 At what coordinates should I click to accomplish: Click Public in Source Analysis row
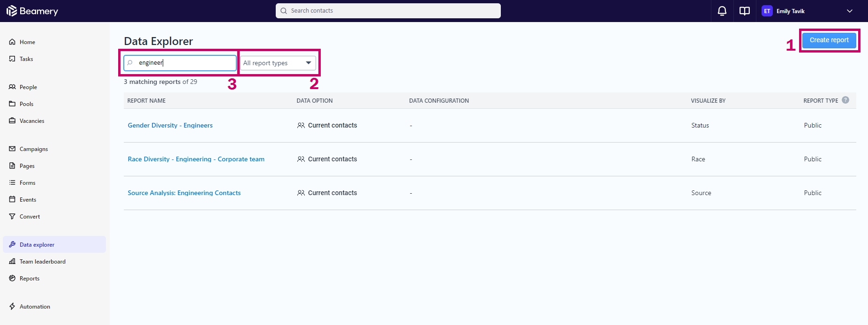[813, 193]
